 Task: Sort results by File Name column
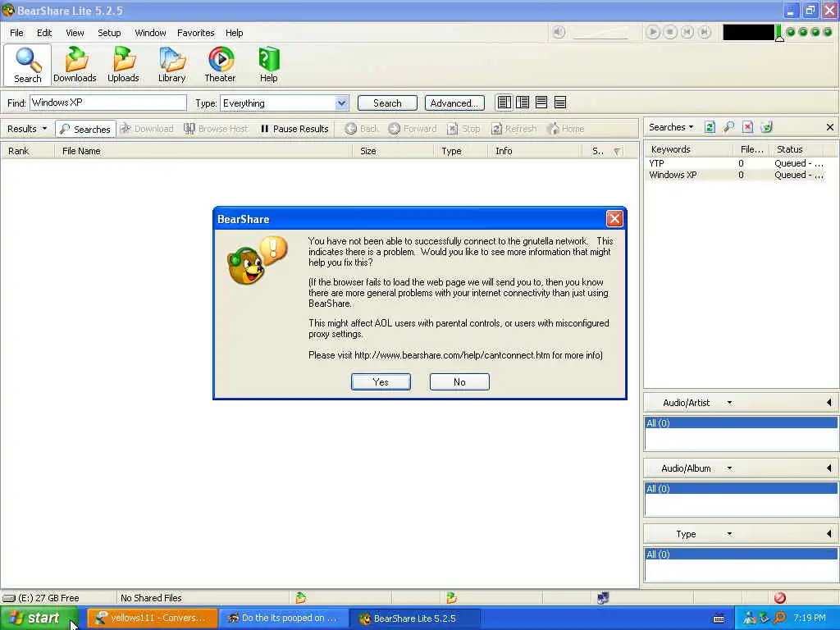coord(203,151)
